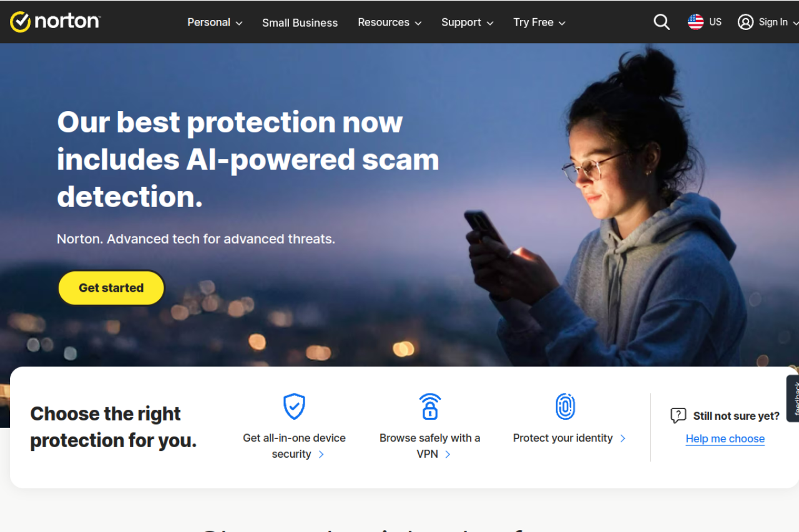This screenshot has width=799, height=532.
Task: Open the Small Business menu item
Action: point(300,22)
